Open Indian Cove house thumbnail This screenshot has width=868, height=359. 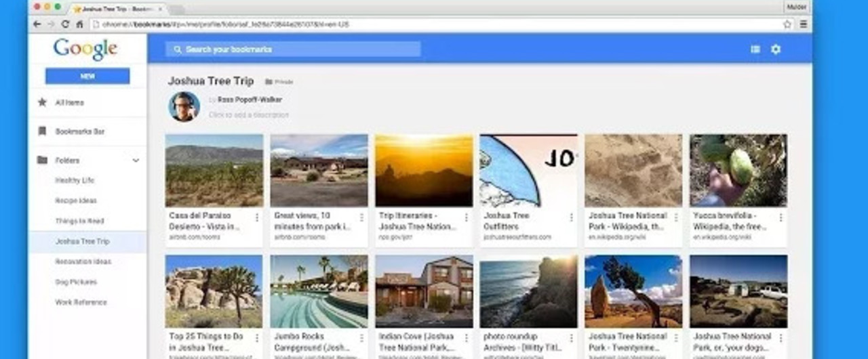point(424,291)
